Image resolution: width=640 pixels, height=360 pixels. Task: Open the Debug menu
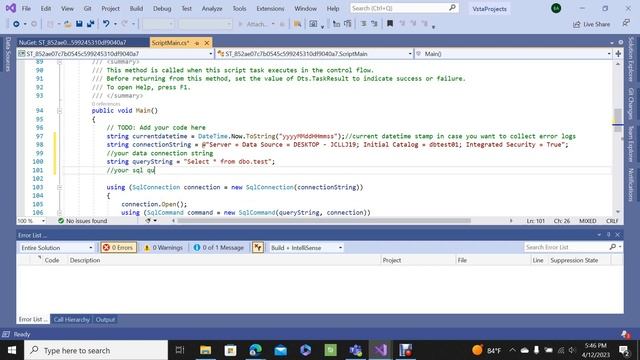pyautogui.click(x=162, y=8)
